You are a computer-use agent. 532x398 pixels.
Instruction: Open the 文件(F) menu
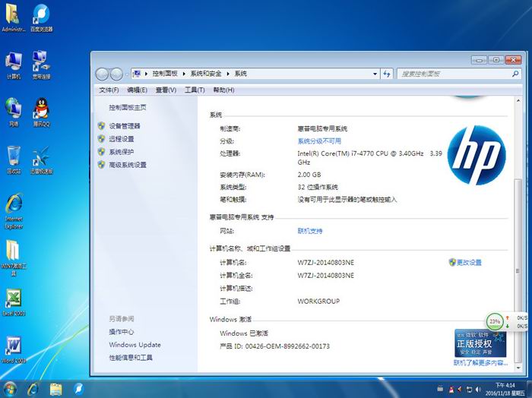tap(109, 90)
